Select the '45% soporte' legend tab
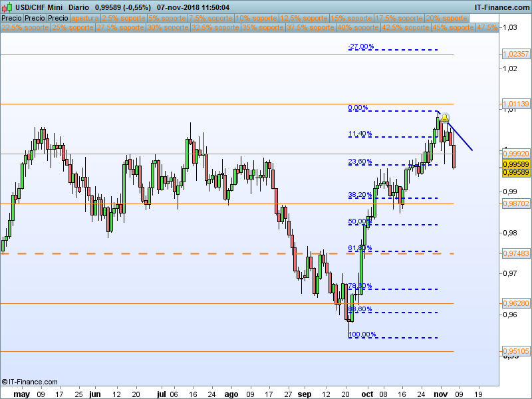 coord(453,27)
